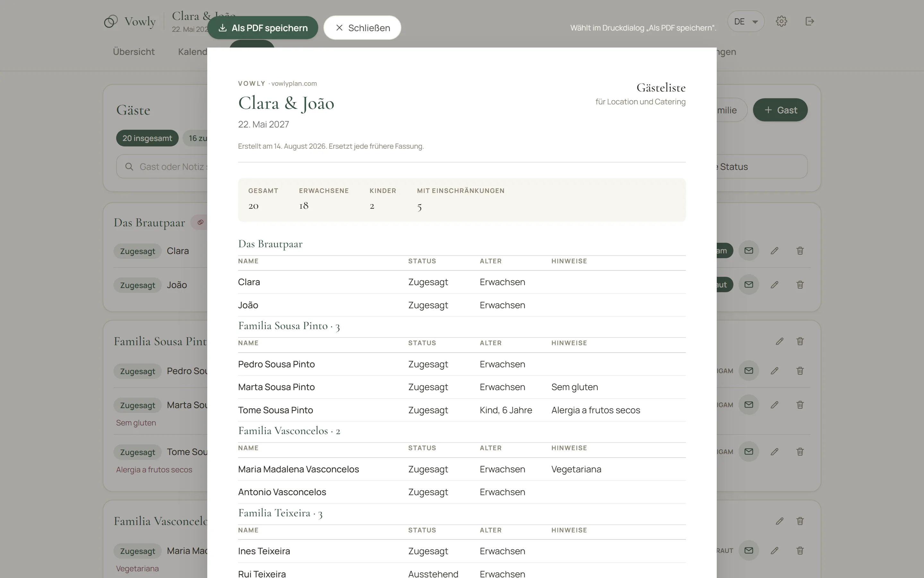Image resolution: width=924 pixels, height=578 pixels.
Task: Click 'Sem gluten' note under Marta in the background list
Action: [x=136, y=423]
